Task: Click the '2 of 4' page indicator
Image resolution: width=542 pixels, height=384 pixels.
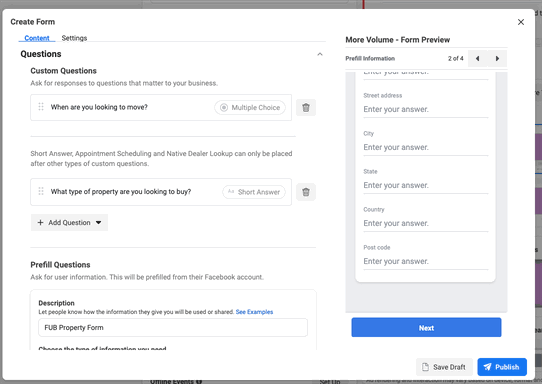Action: pos(456,58)
